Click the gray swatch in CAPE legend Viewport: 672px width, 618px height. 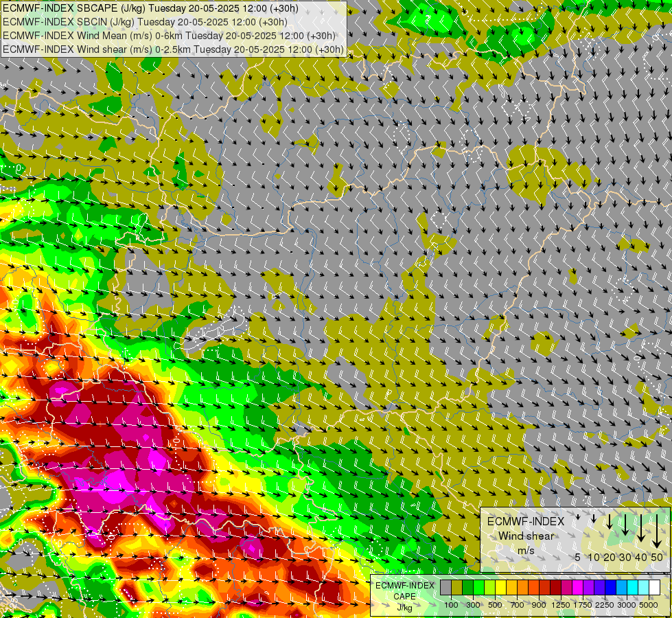445,588
